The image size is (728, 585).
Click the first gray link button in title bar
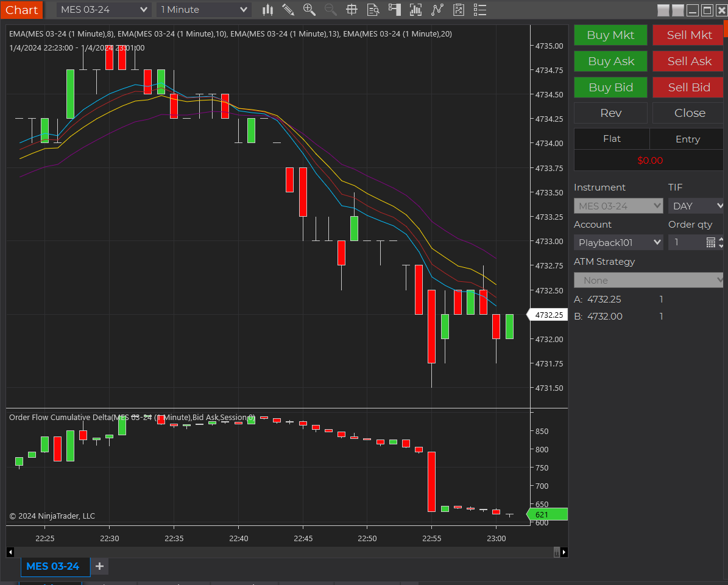tap(663, 10)
